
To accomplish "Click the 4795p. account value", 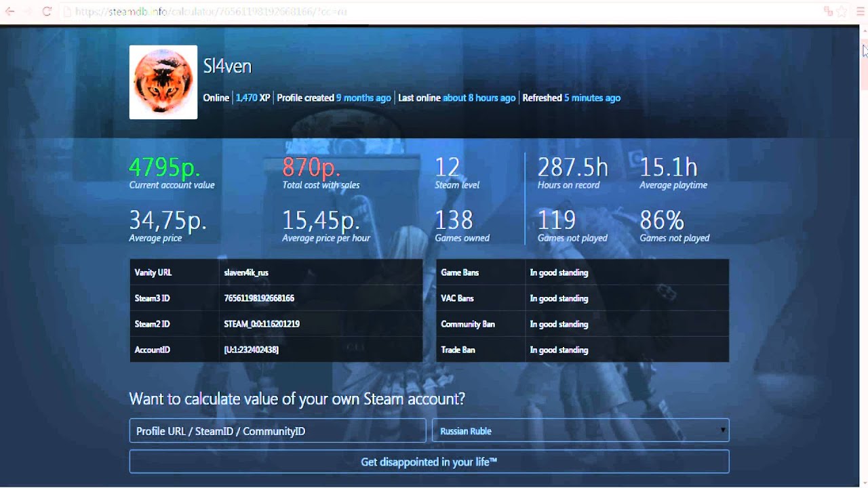I will click(165, 167).
